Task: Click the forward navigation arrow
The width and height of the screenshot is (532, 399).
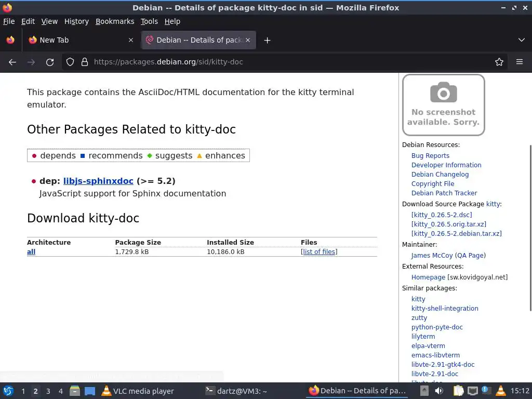Action: pos(31,62)
